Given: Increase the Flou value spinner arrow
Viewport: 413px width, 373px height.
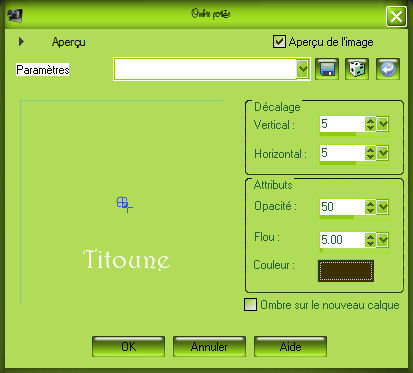Looking at the screenshot, I should 370,236.
